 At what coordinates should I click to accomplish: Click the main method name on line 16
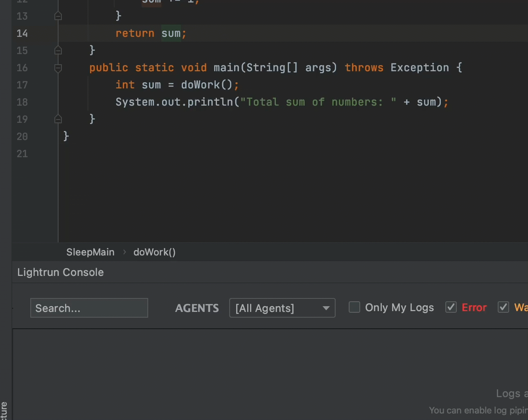[226, 68]
